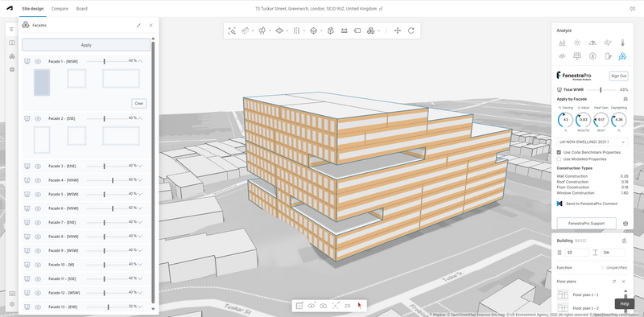Check Use Modelled Properties
The image size is (644, 317).
point(559,159)
